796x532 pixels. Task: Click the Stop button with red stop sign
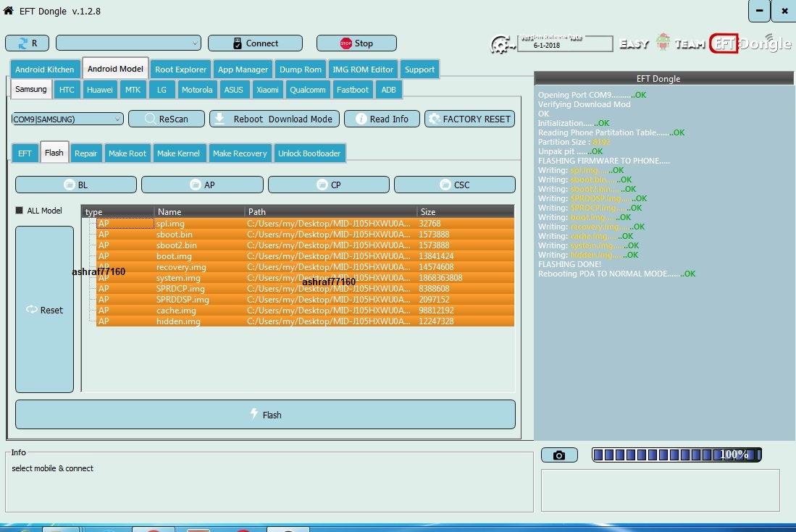[356, 43]
